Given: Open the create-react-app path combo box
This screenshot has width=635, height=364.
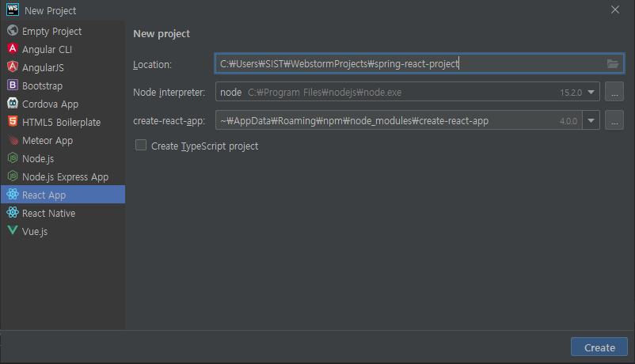Looking at the screenshot, I should click(x=408, y=119).
